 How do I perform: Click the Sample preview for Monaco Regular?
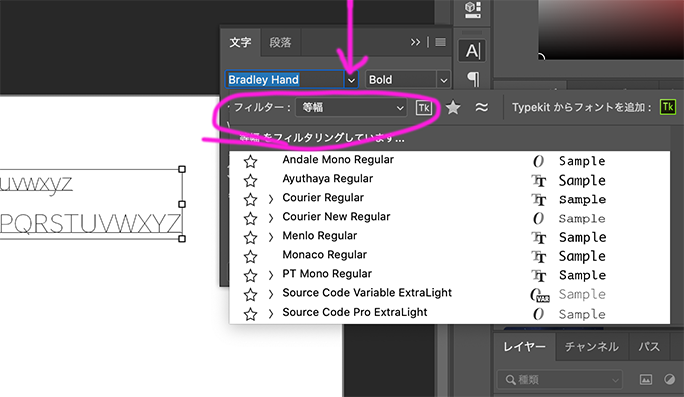tap(582, 257)
